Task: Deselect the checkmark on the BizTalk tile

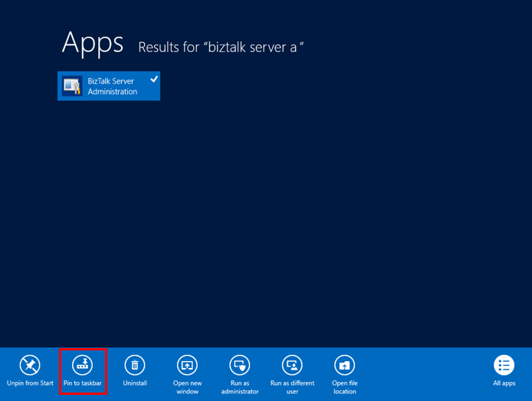Action: click(154, 79)
